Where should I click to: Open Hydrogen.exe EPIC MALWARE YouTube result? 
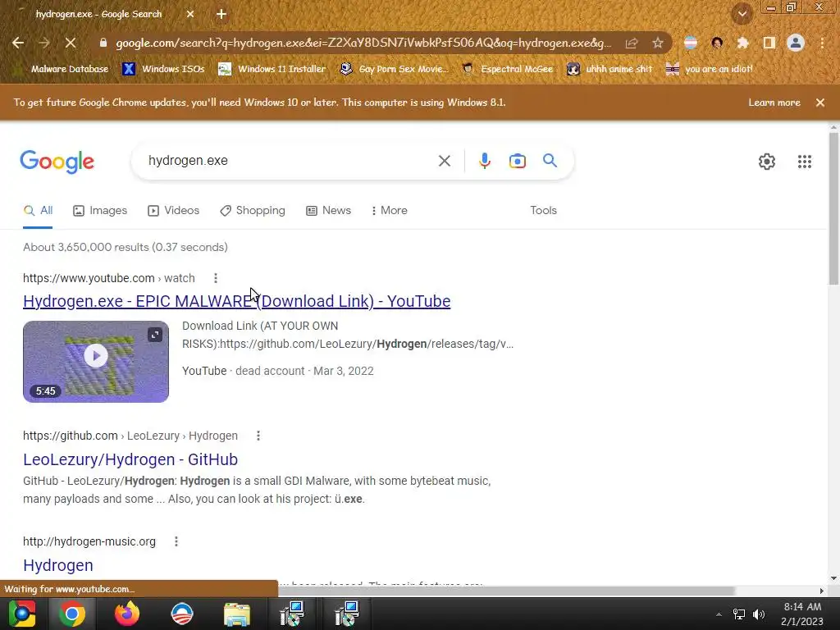(x=237, y=301)
